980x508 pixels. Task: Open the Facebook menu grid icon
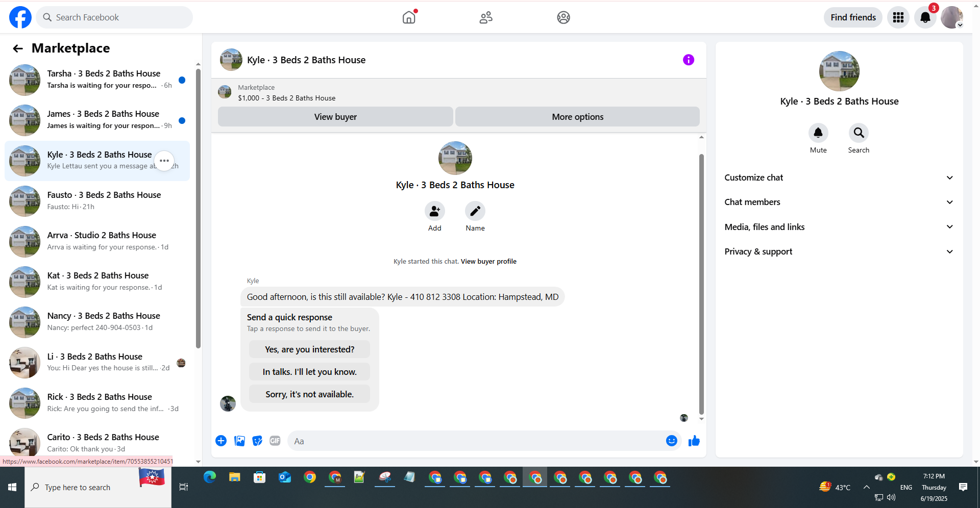pos(898,17)
